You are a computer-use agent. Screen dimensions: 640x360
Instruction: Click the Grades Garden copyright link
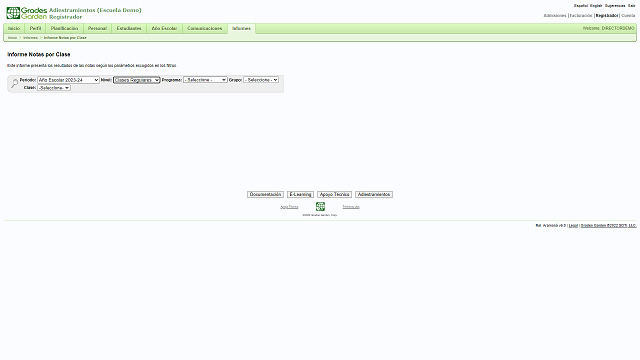tap(608, 225)
